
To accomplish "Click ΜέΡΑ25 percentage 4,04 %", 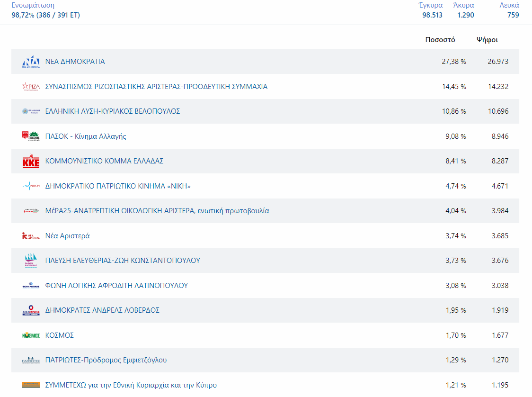I will tap(456, 211).
